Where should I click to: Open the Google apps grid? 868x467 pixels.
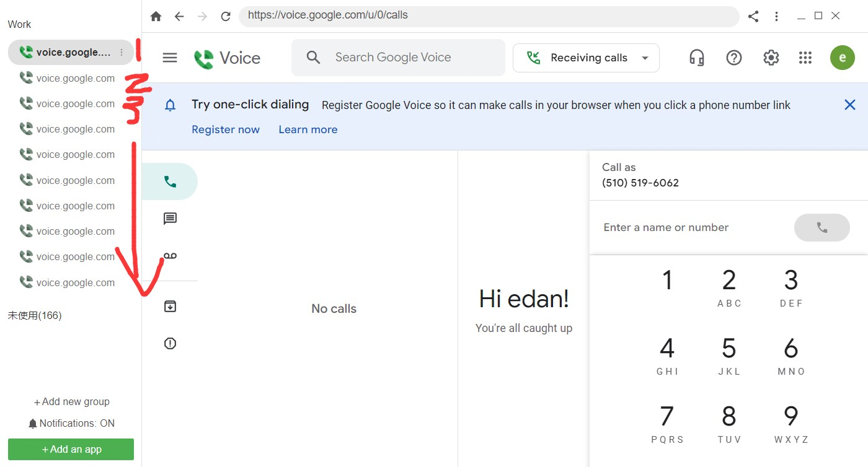[805, 58]
